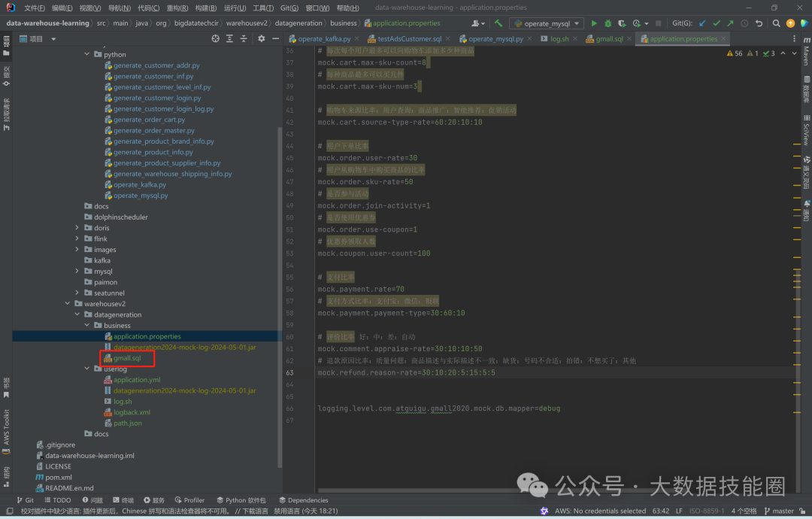Click the Build project hammer icon
This screenshot has width=812, height=519.
tap(498, 23)
